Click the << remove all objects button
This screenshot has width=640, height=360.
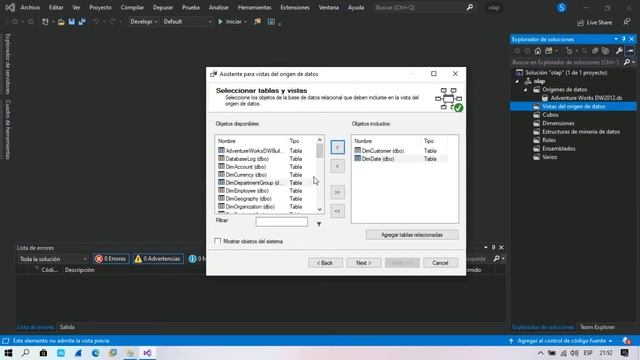click(337, 211)
